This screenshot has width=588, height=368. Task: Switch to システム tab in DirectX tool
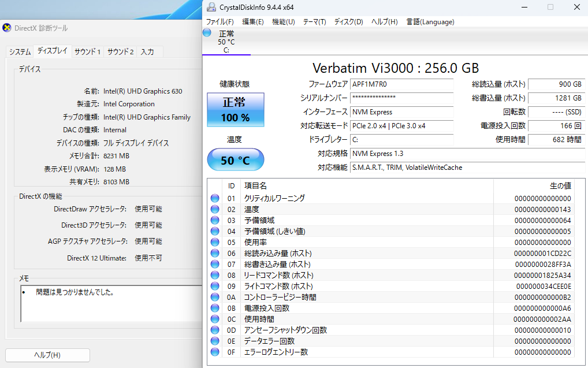point(20,52)
